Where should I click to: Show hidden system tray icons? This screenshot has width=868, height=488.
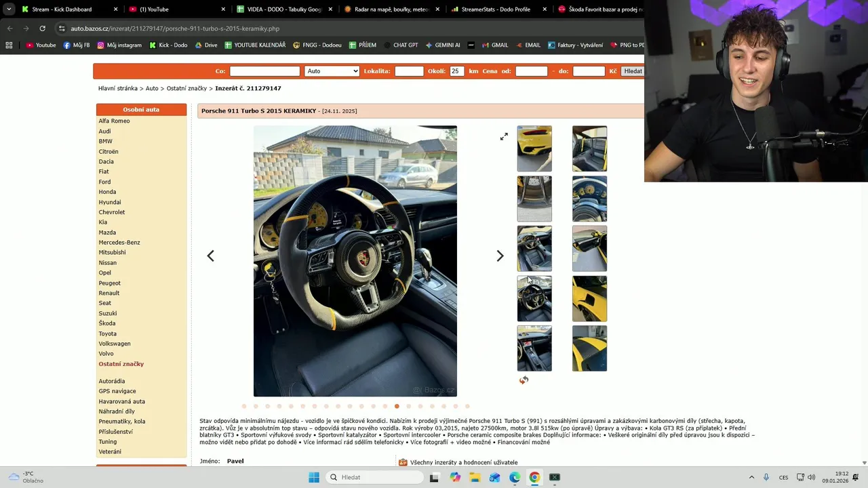pos(751,477)
